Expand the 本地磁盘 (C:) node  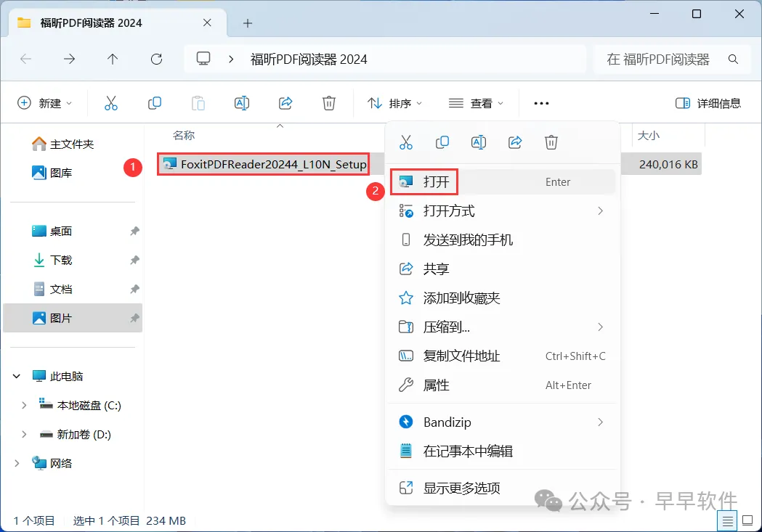pos(24,405)
